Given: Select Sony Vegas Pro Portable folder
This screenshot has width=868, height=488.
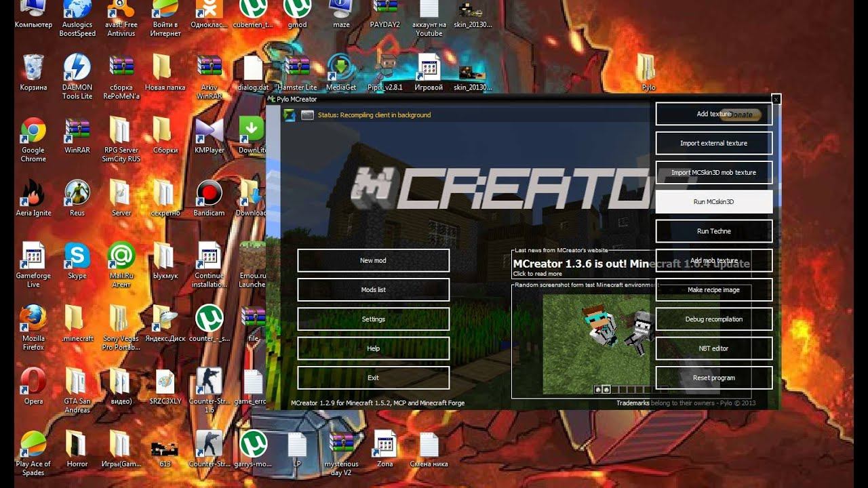Looking at the screenshot, I should (x=121, y=328).
